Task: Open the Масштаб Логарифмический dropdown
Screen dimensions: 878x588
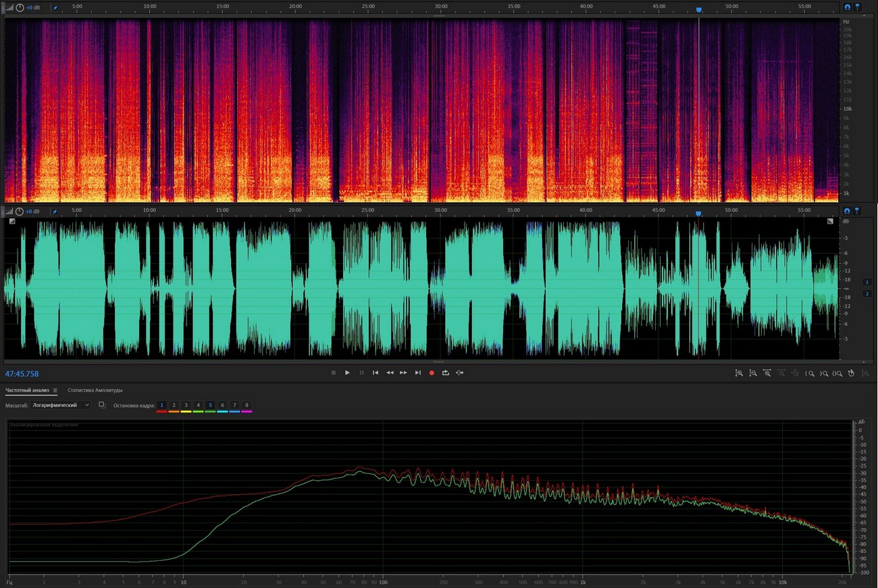Action: pos(61,405)
